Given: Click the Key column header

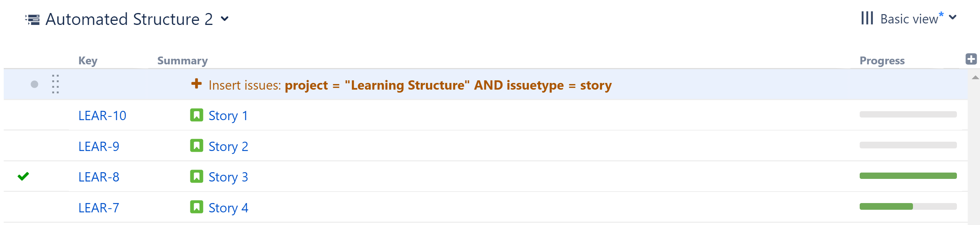Looking at the screenshot, I should coord(88,60).
